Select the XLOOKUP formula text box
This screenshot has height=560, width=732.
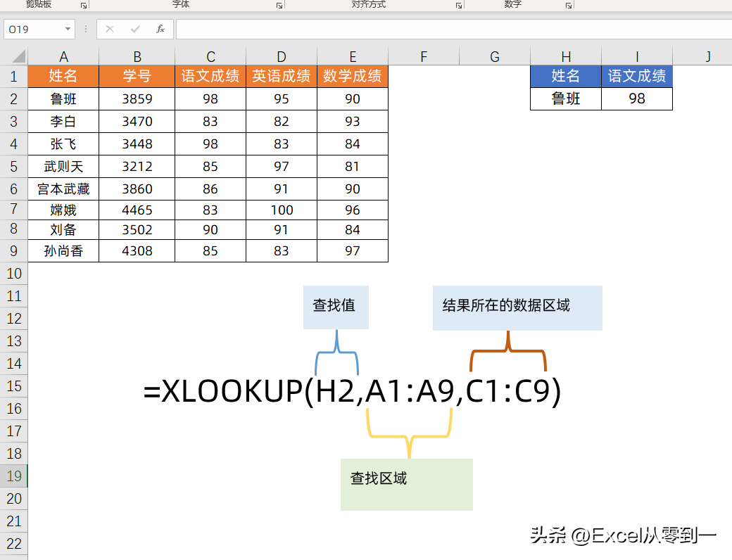(353, 391)
